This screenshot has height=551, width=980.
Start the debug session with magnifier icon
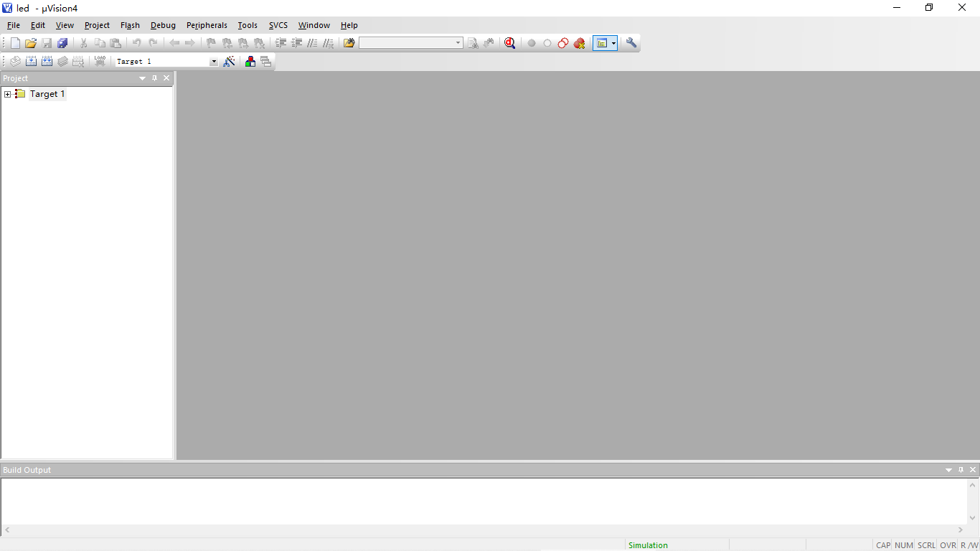[509, 43]
